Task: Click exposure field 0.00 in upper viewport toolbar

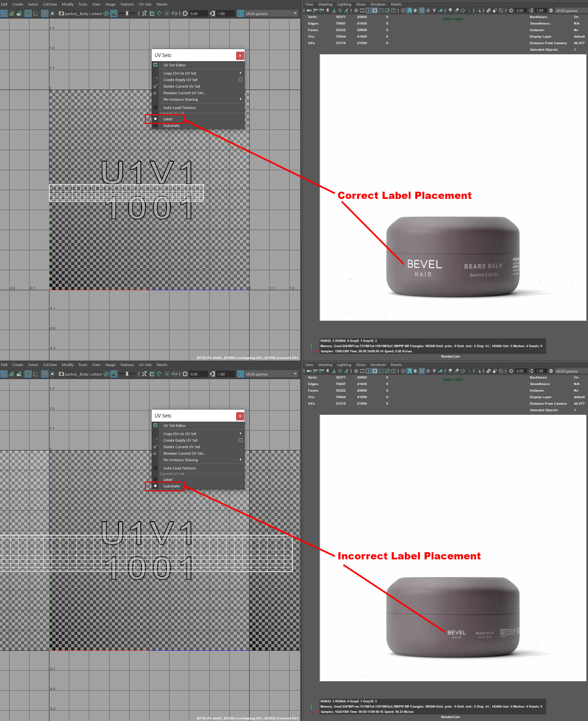Action: (x=521, y=10)
